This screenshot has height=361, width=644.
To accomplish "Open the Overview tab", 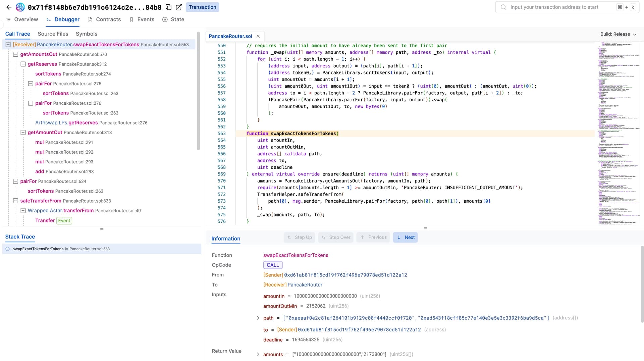I will (22, 19).
